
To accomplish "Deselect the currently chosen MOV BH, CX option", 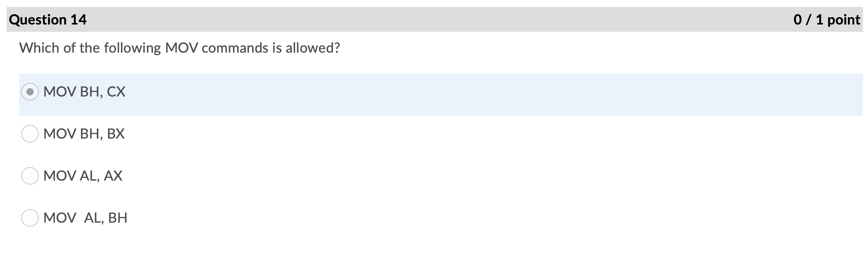I will pyautogui.click(x=30, y=92).
